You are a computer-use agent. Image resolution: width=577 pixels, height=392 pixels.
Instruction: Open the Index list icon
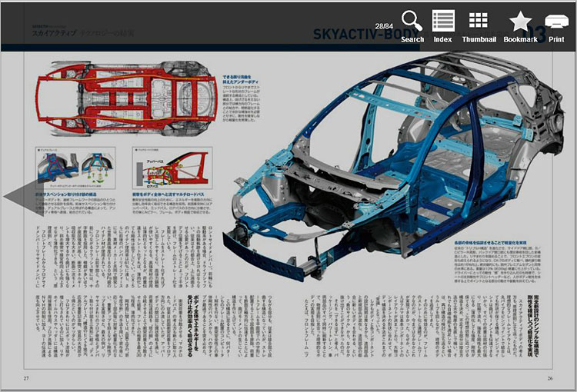[x=442, y=27]
